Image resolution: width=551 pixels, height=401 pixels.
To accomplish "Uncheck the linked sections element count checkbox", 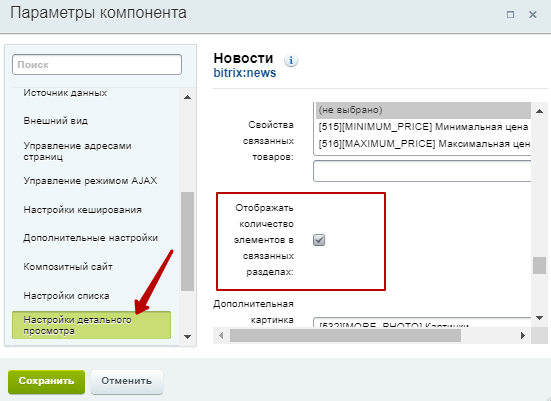I will pyautogui.click(x=319, y=240).
